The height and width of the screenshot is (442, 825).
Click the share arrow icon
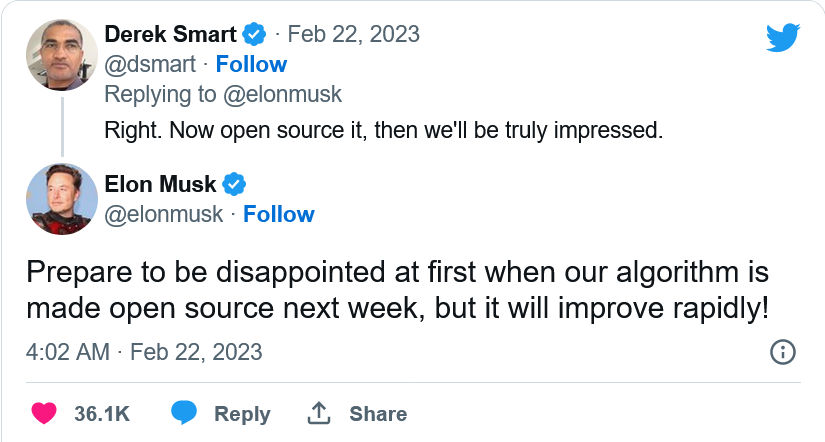(x=319, y=413)
